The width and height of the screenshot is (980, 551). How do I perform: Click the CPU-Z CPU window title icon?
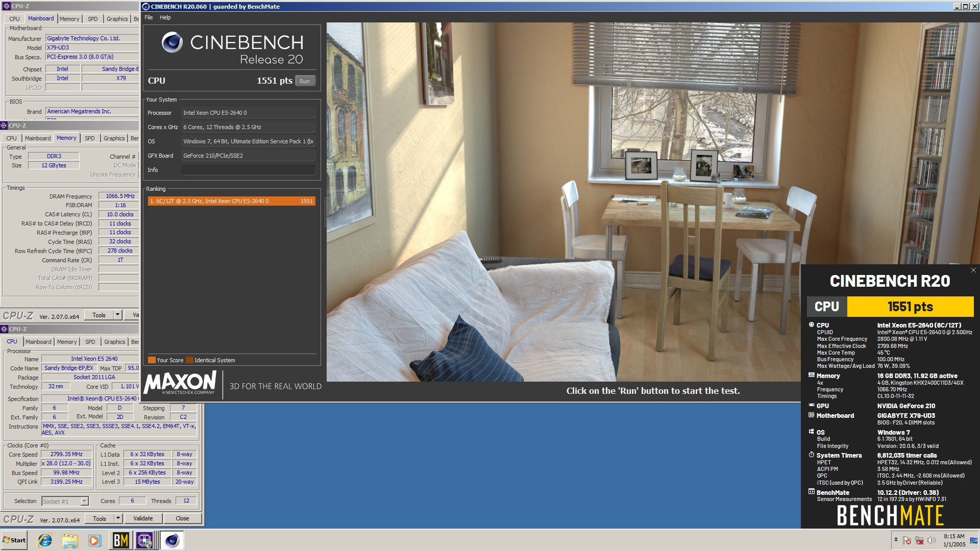pos(4,329)
